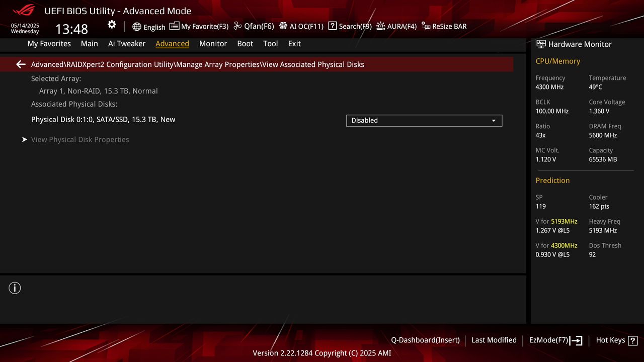Click Array 1, Non-RAID, 15.3 TB, Normal text

[99, 91]
